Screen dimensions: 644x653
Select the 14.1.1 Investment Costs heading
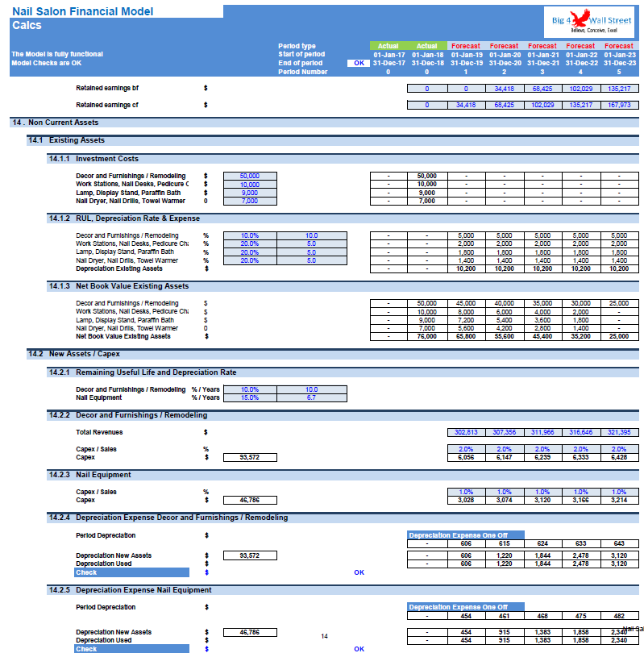[x=343, y=159]
